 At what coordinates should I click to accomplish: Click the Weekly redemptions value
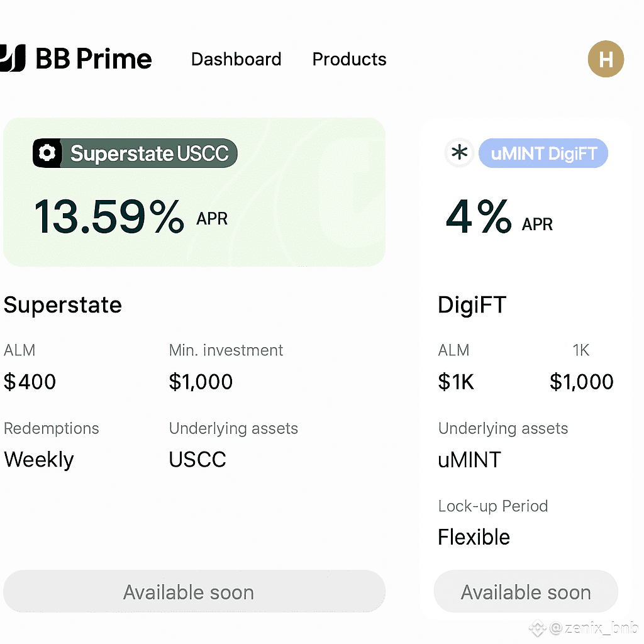coord(39,460)
